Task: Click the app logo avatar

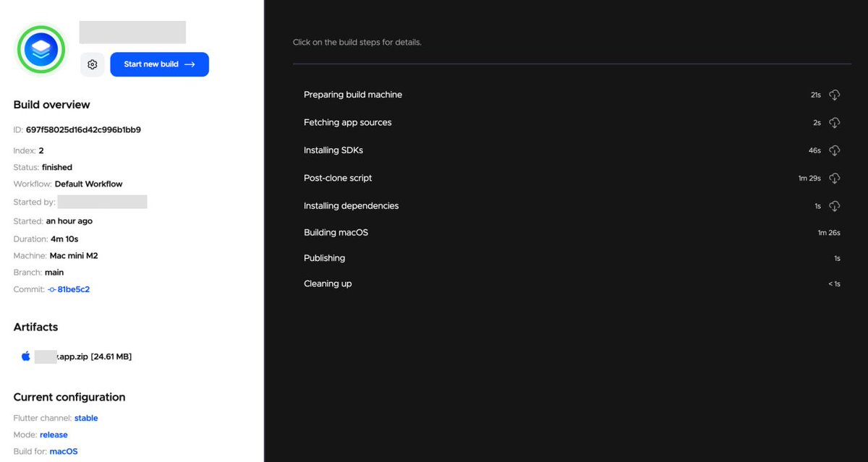Action: pyautogui.click(x=41, y=49)
